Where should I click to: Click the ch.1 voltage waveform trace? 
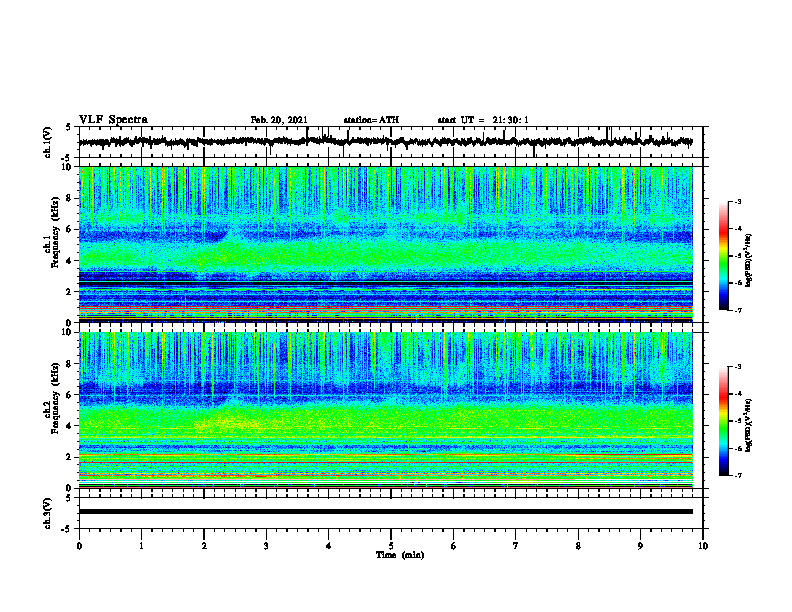click(385, 142)
